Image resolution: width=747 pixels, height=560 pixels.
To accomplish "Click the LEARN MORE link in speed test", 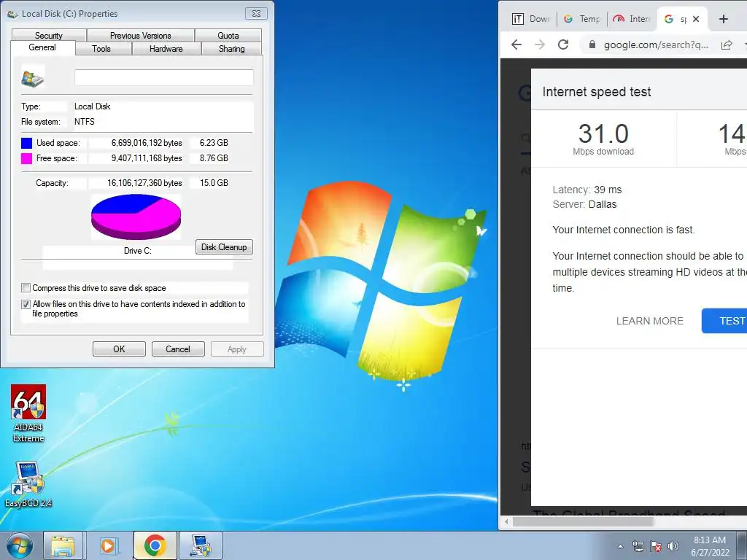I will coord(650,321).
